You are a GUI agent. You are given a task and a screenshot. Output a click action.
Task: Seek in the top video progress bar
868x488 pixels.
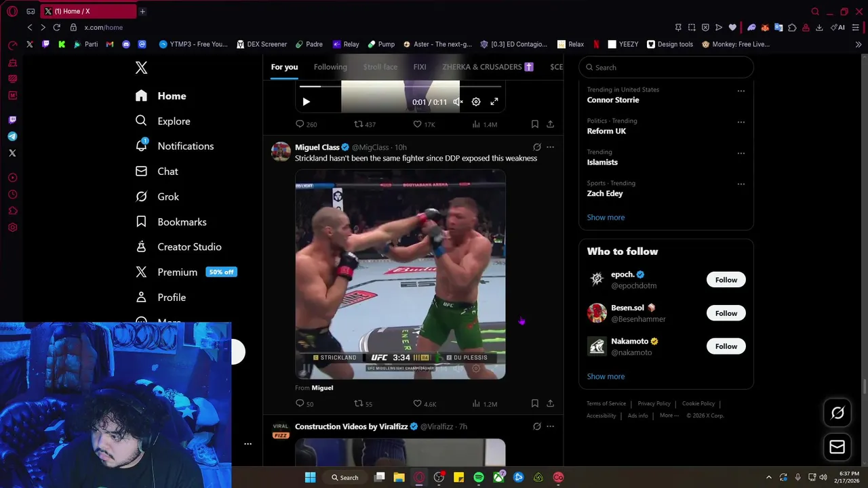tap(400, 86)
